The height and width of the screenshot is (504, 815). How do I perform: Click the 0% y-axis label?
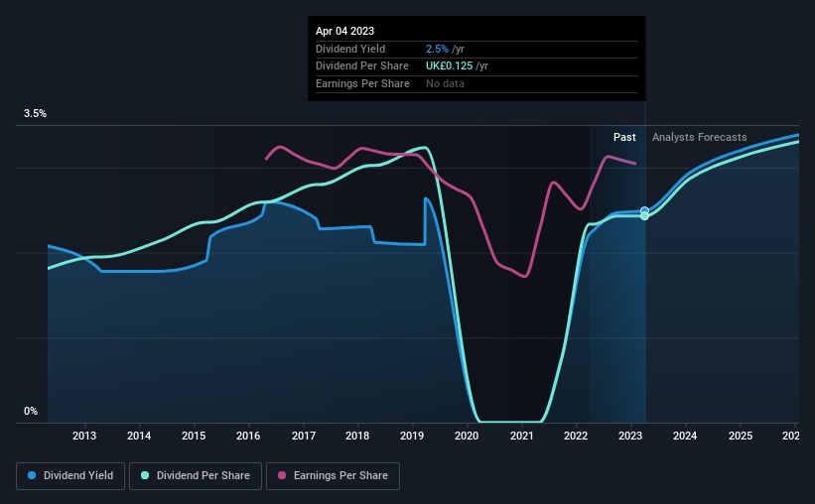(31, 411)
